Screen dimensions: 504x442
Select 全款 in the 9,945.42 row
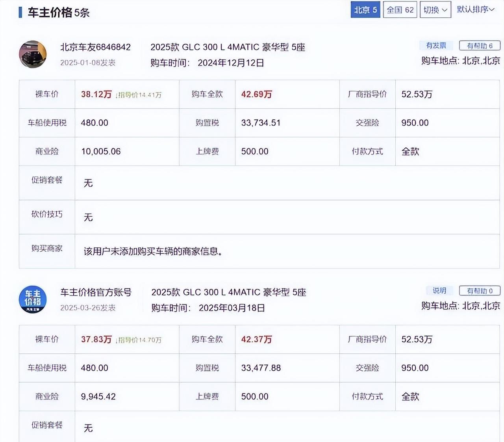coord(410,397)
